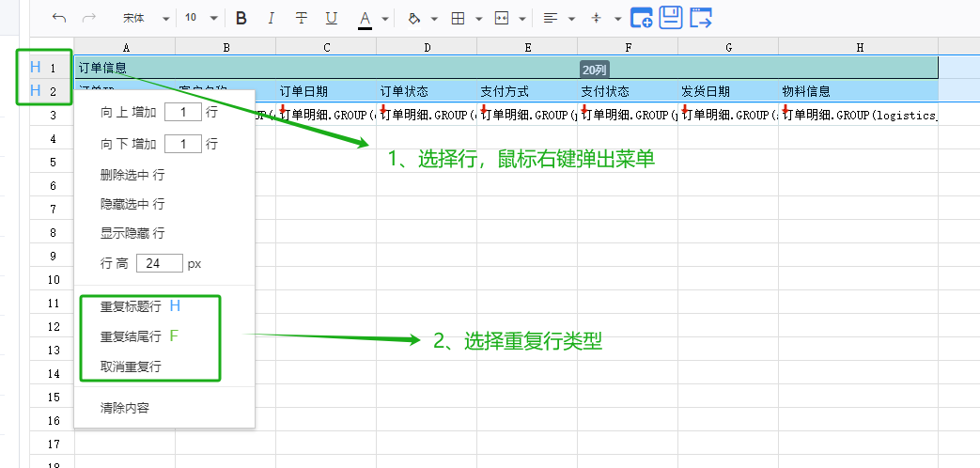Click the blue save disk icon
The width and height of the screenshot is (980, 468).
click(671, 18)
